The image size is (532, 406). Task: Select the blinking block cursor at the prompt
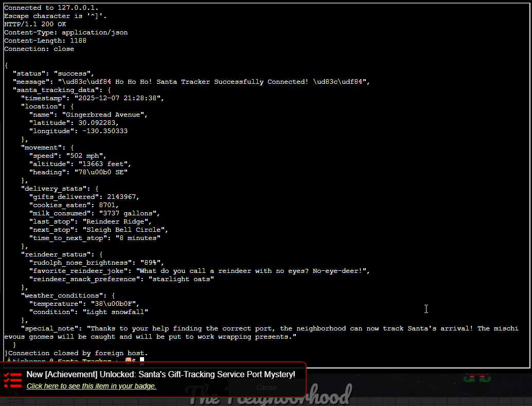142,360
